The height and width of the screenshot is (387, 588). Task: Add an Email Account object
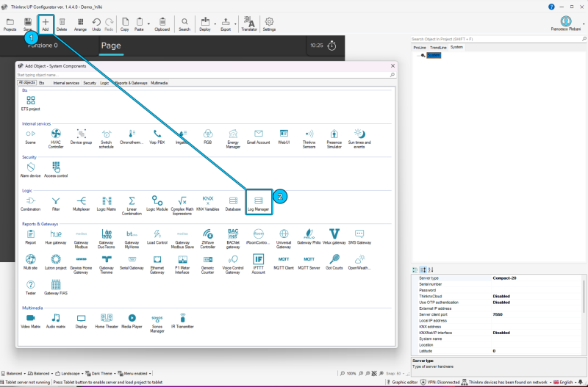pos(259,137)
